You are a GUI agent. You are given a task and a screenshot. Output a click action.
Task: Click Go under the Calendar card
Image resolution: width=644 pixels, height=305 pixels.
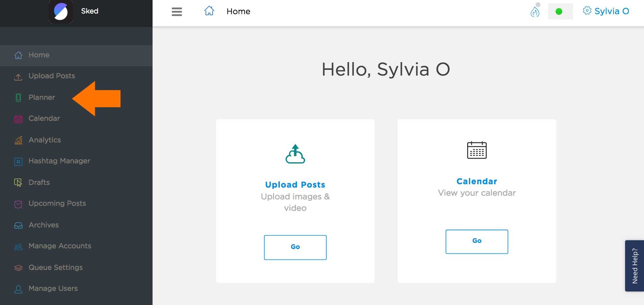(x=477, y=241)
